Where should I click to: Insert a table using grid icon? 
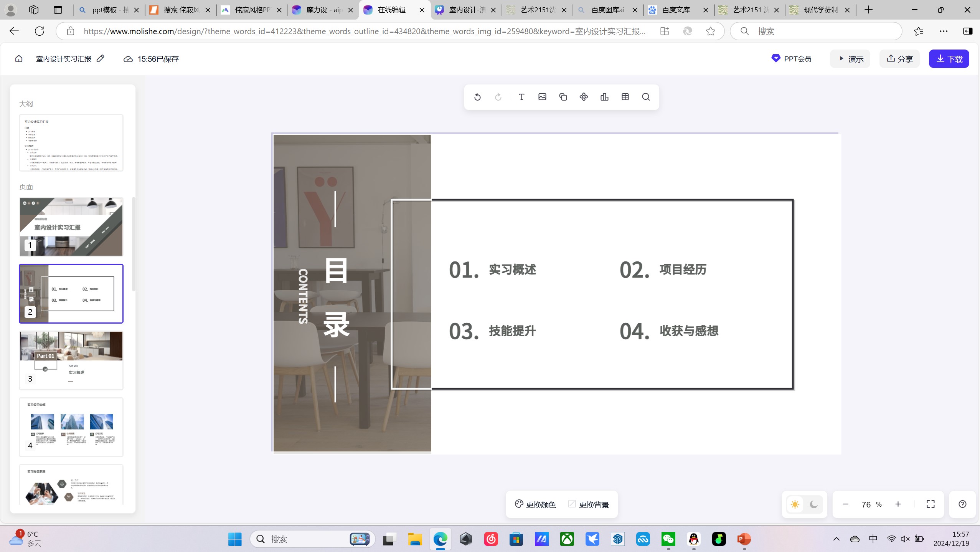(625, 97)
